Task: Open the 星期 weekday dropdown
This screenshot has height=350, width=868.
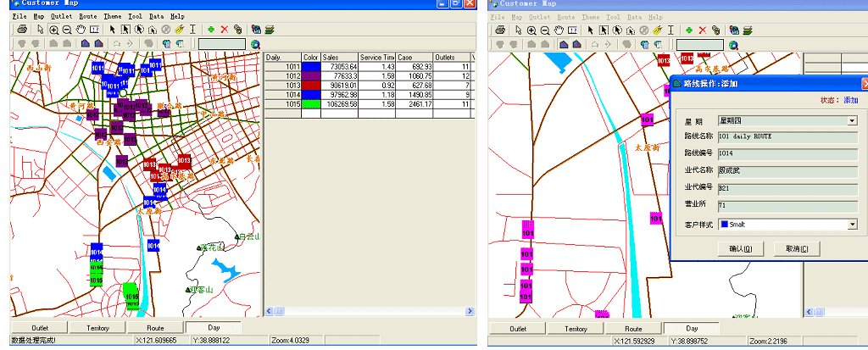Action: (852, 120)
